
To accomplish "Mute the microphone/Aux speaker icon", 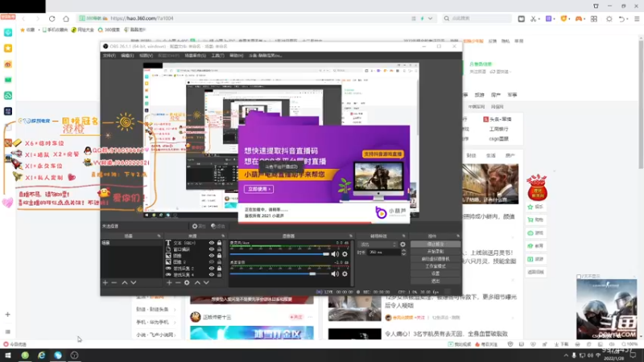I will click(x=335, y=254).
